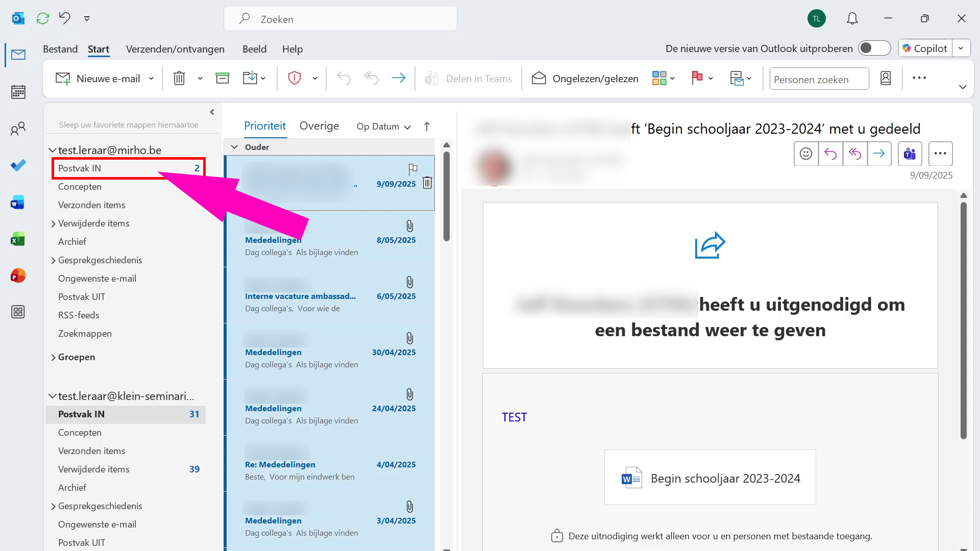The width and height of the screenshot is (980, 551).
Task: Open the People contacts icon
Action: 18,129
